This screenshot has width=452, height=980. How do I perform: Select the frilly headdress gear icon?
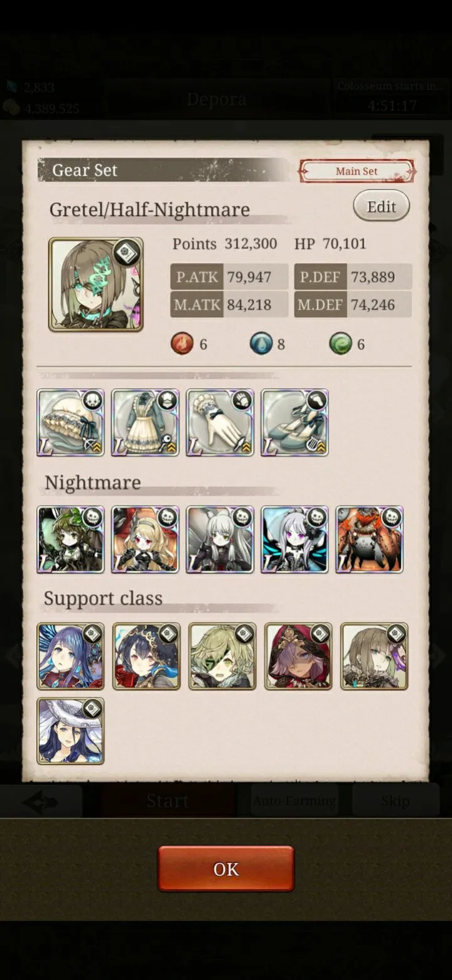70,422
